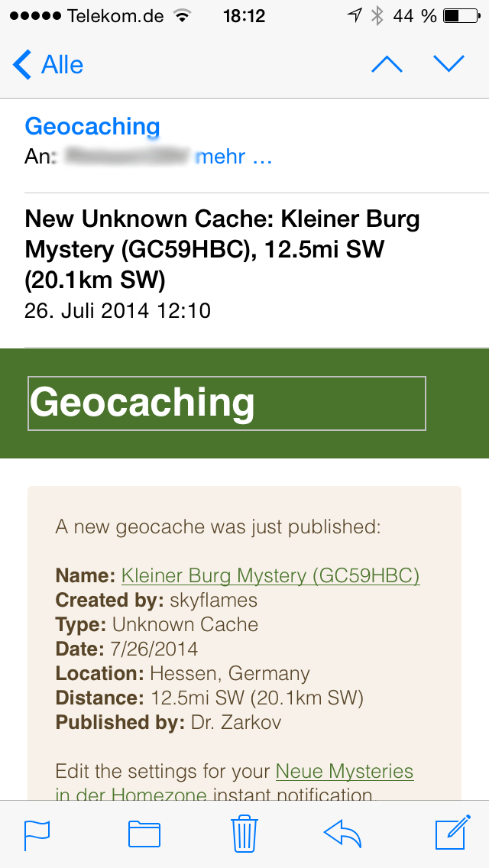Screen dimensions: 489x868
Task: Open the move-to-folder icon
Action: click(x=144, y=834)
